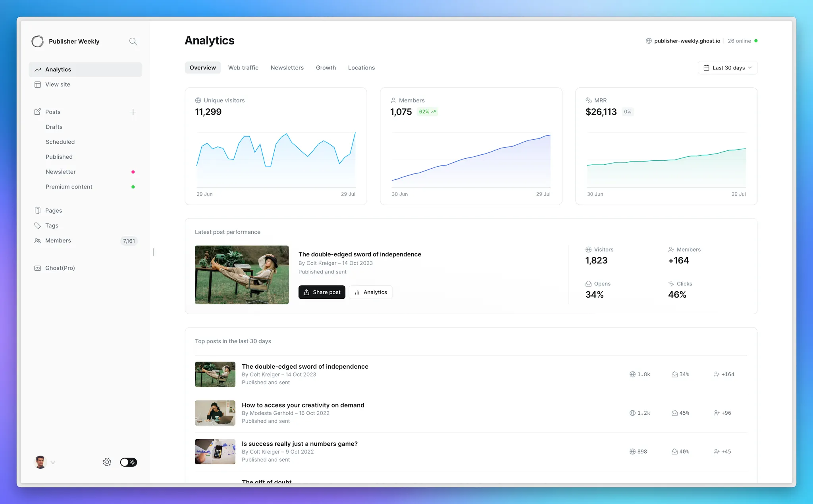813x504 pixels.
Task: Click the Publisher Weekly circular logo
Action: [x=38, y=41]
